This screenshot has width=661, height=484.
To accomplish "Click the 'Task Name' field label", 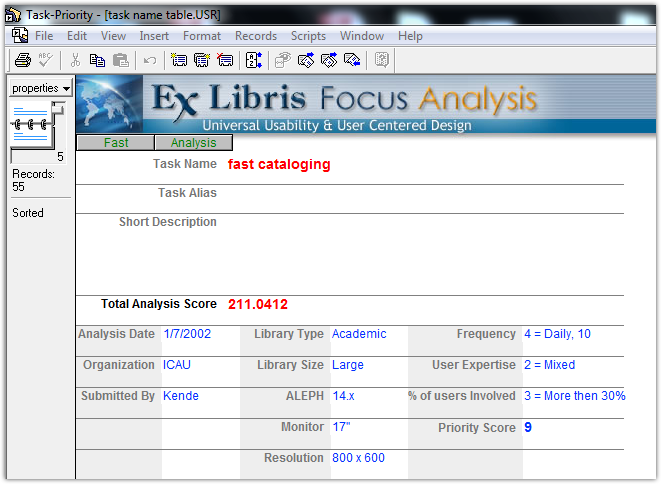I will [x=185, y=164].
